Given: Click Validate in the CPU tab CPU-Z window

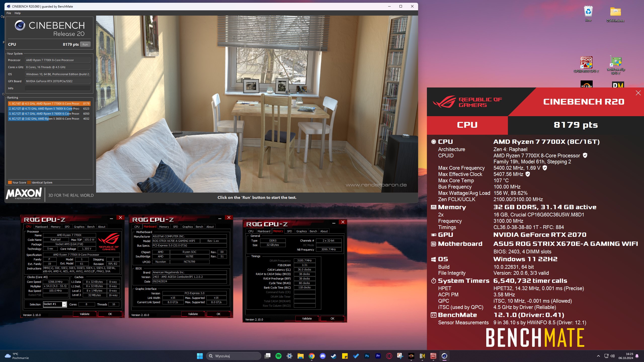Looking at the screenshot, I should 85,314.
